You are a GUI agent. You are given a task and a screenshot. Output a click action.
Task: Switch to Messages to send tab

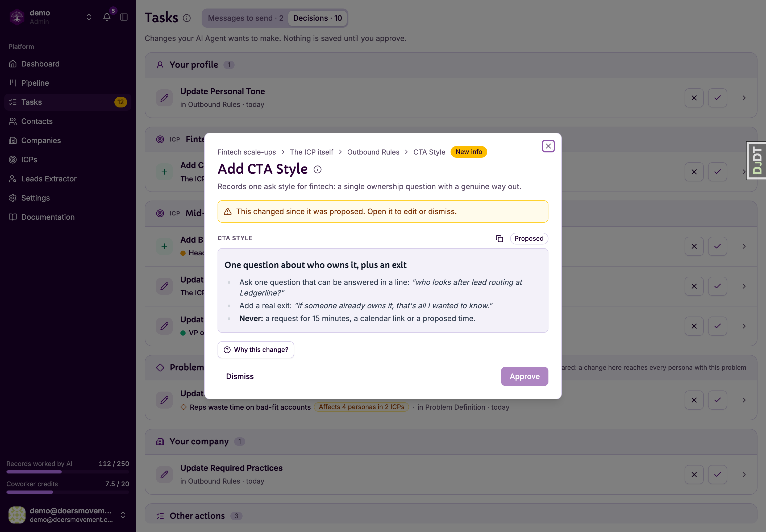[x=245, y=18]
